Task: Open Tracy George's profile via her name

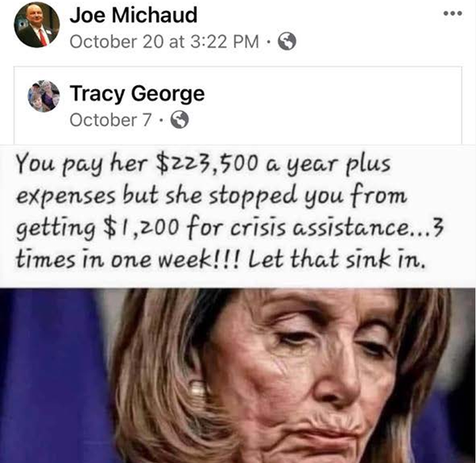Action: coord(137,94)
